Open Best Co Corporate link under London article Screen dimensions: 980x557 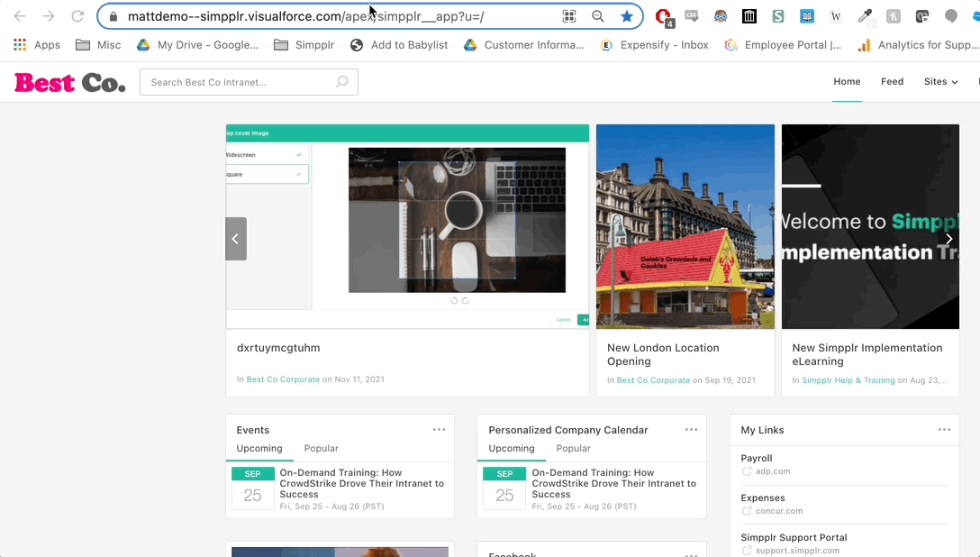(x=653, y=380)
